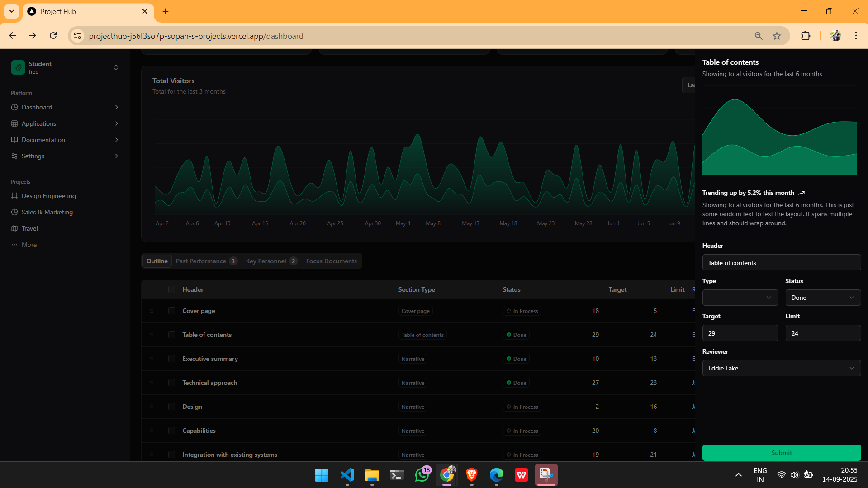This screenshot has width=868, height=488.
Task: View site information icon in address bar
Action: [77, 36]
